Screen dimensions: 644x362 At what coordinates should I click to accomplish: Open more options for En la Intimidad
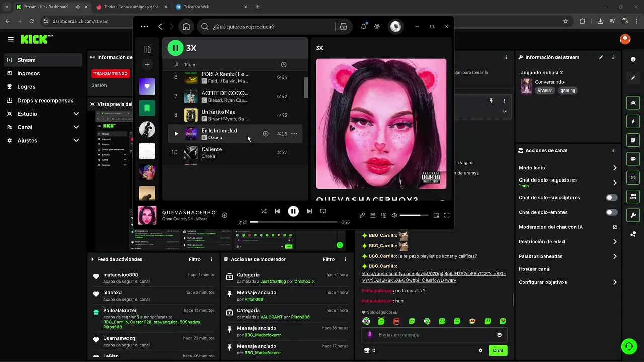point(294,134)
